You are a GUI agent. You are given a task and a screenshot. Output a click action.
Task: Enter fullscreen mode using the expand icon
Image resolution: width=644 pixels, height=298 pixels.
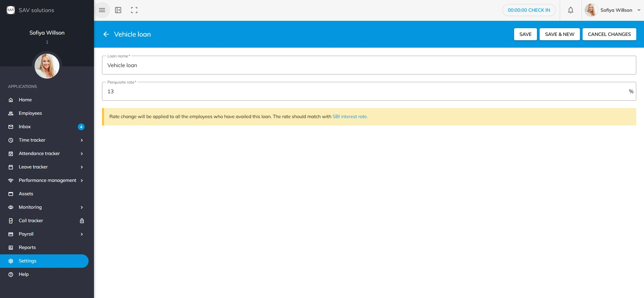[134, 10]
